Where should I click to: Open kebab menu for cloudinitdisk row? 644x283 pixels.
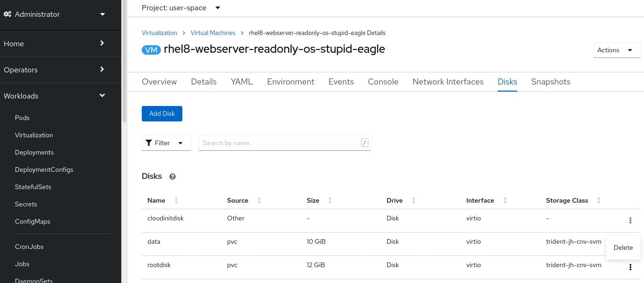(x=630, y=220)
